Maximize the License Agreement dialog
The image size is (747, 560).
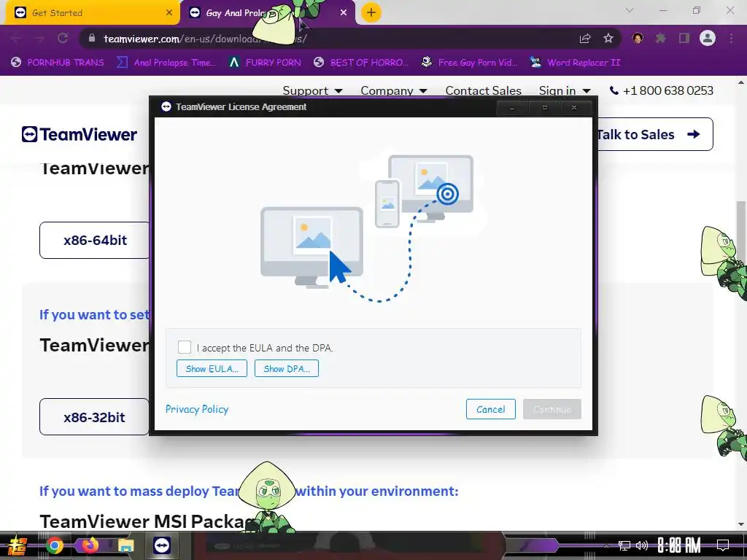[544, 108]
